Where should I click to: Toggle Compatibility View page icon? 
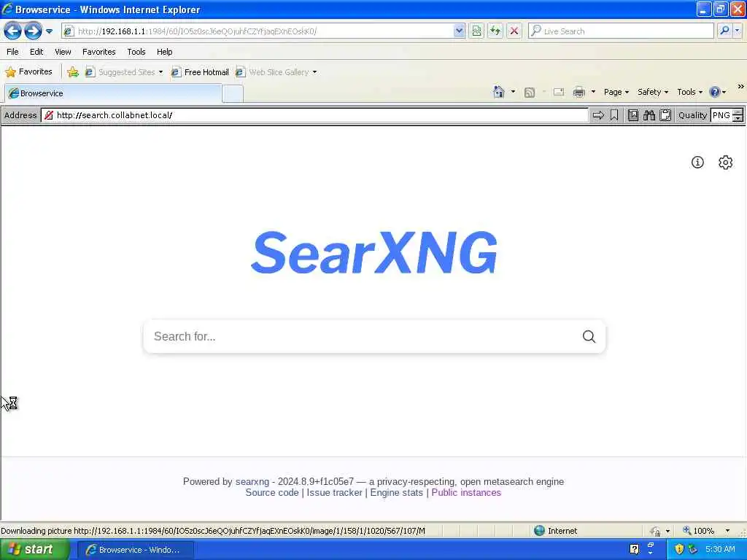pyautogui.click(x=476, y=31)
